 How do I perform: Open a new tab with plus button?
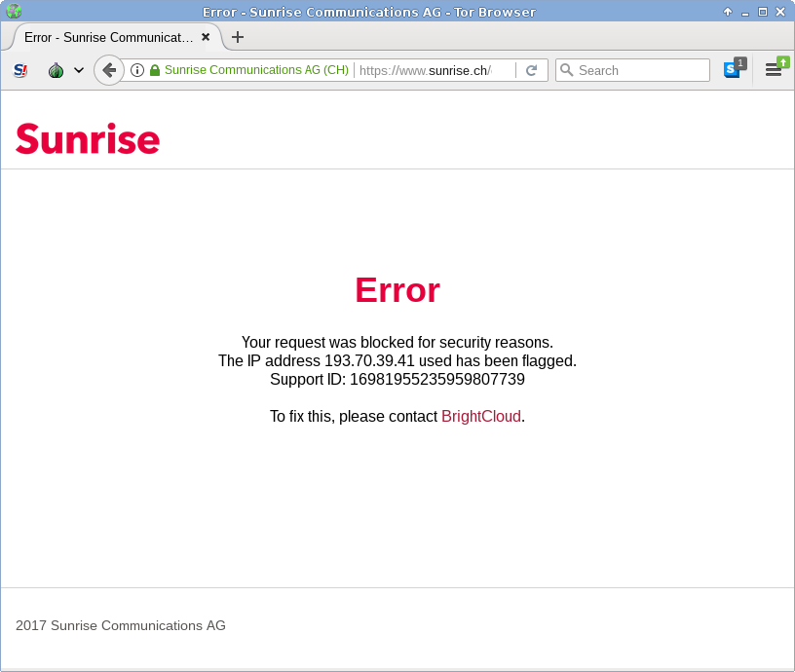point(238,37)
